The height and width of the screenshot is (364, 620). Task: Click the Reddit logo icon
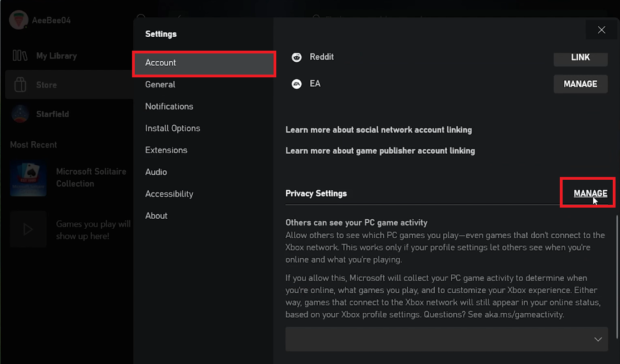(x=297, y=57)
